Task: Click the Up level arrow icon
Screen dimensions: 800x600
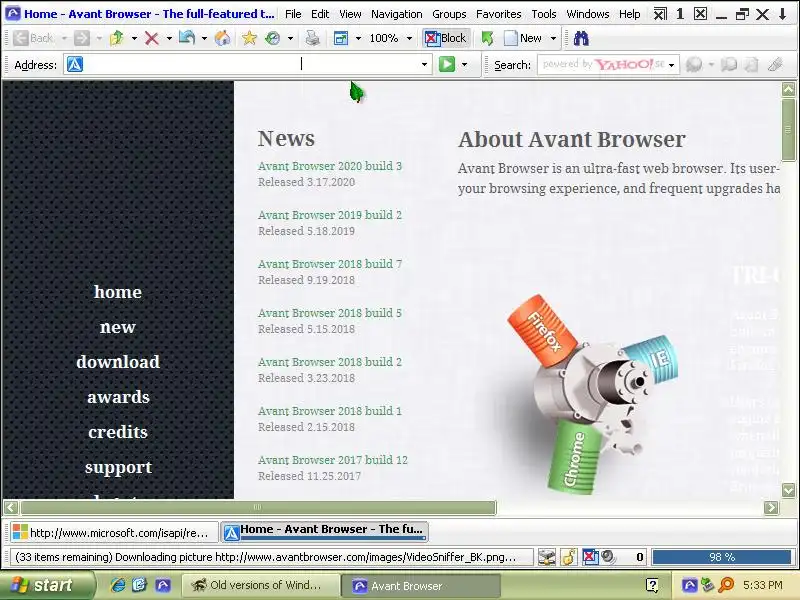Action: (x=117, y=38)
